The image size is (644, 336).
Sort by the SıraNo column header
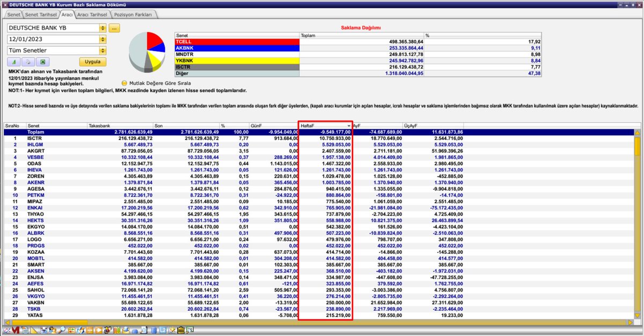click(15, 126)
